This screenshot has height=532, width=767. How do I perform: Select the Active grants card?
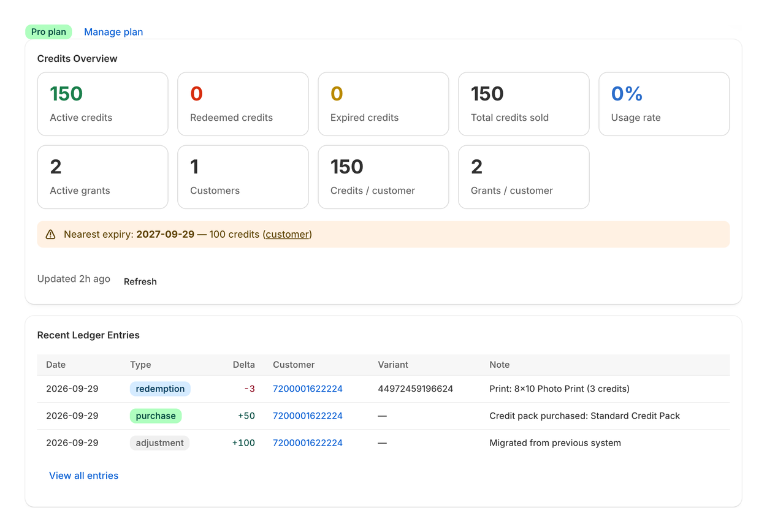(x=102, y=177)
